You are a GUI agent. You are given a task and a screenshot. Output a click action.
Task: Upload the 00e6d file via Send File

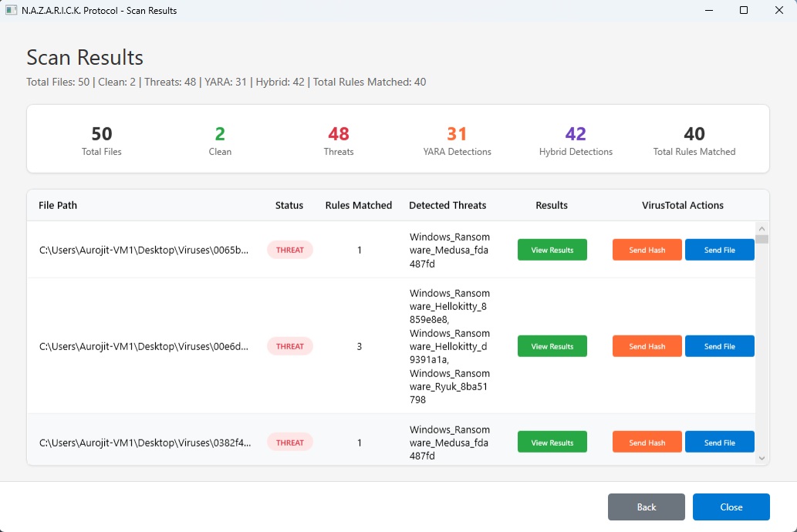coord(719,346)
